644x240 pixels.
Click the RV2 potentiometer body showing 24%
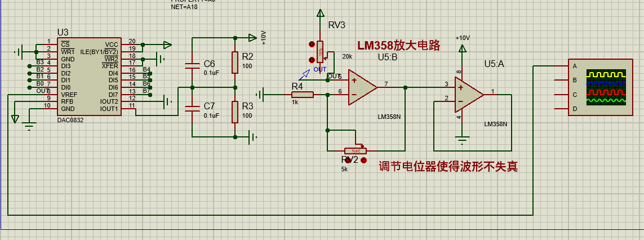click(356, 151)
